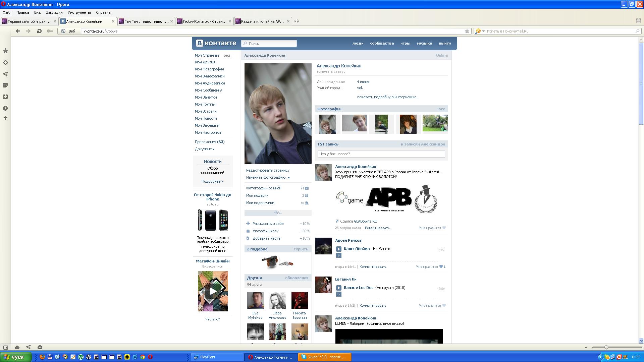644x362 pixels.
Task: Open Opera sidebar history clock panel
Action: [x=5, y=108]
